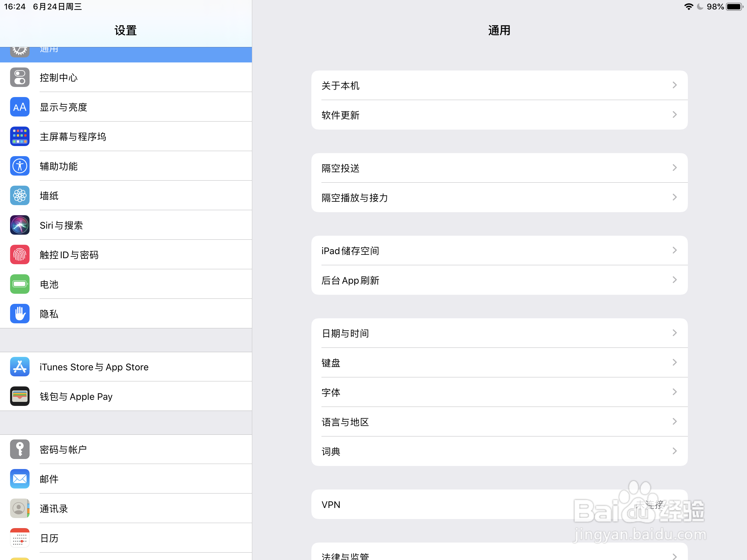Tap the 16:24 clock in status bar

tap(15, 7)
